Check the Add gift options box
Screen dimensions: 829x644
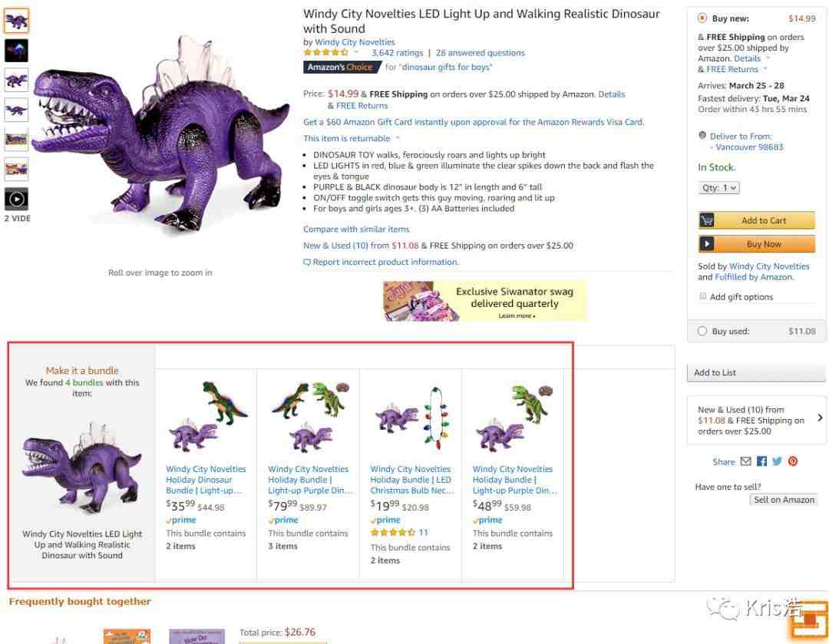702,296
